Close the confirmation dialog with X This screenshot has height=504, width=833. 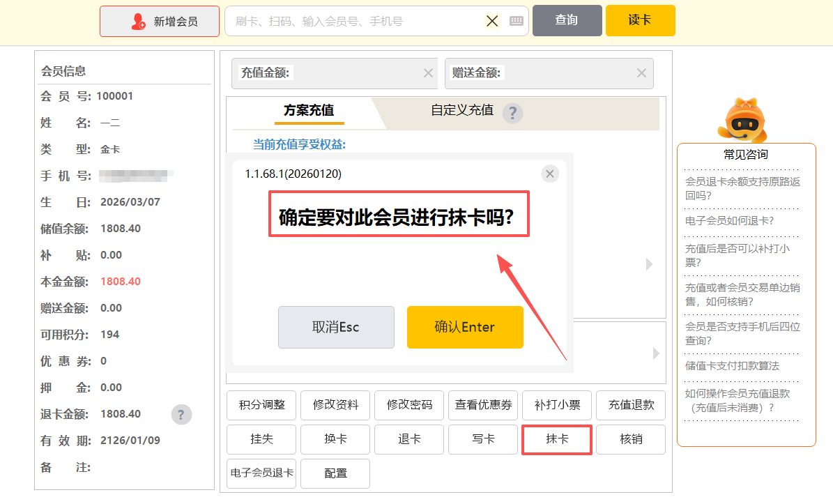click(550, 174)
